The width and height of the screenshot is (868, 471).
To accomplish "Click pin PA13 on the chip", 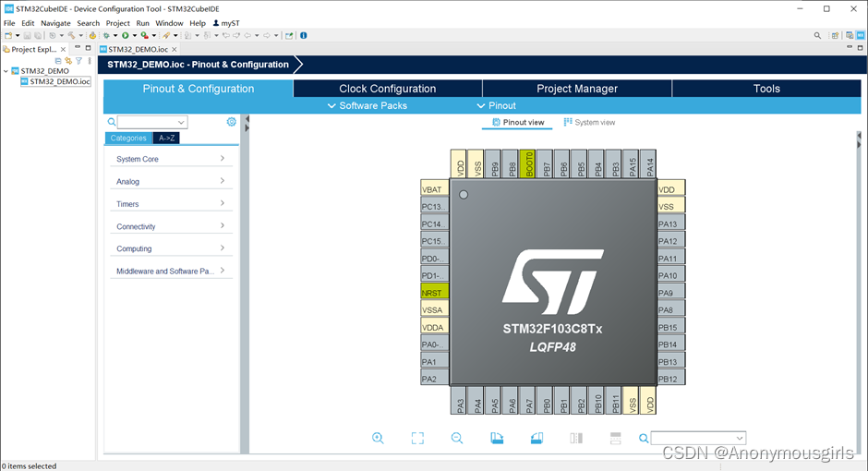I will point(671,223).
